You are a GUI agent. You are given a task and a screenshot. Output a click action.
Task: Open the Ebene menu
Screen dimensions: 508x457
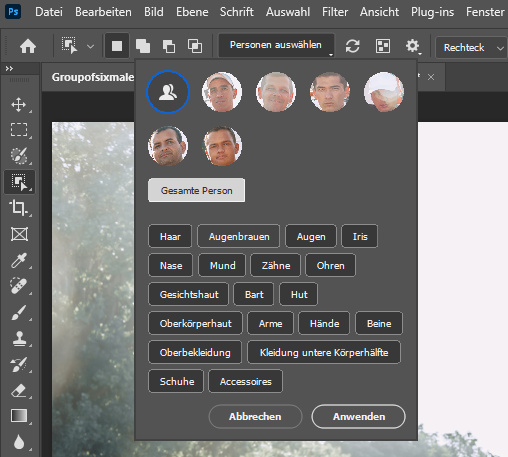[x=192, y=12]
